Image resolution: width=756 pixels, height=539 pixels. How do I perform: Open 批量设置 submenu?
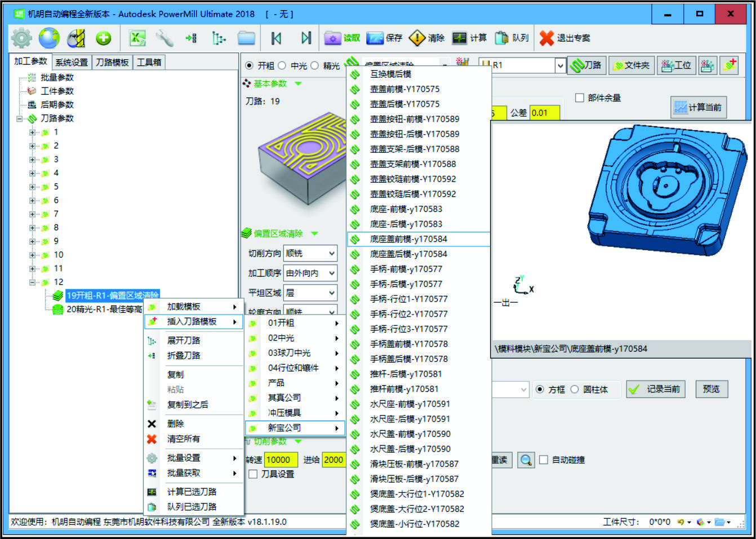tap(194, 458)
